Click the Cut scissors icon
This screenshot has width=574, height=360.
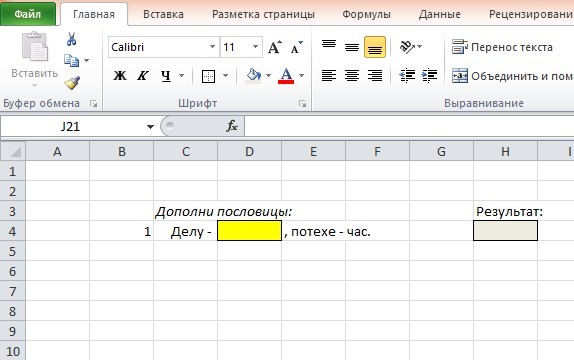71,39
